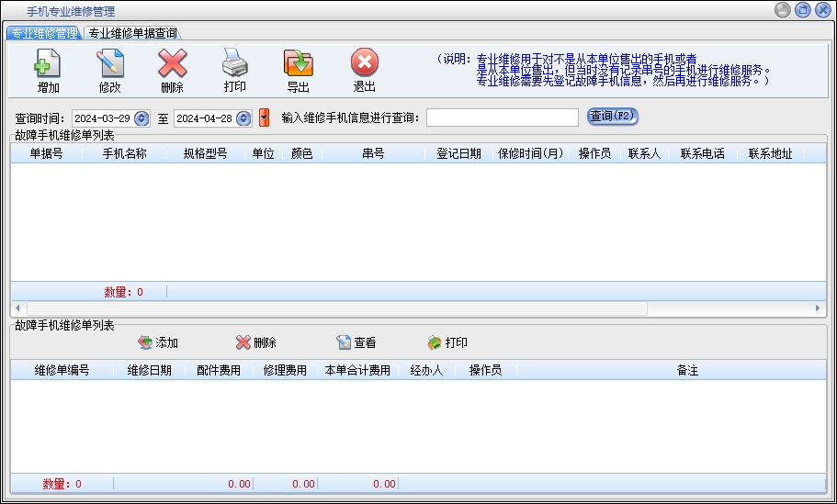Click 删除 in the lower repair list

coord(255,342)
